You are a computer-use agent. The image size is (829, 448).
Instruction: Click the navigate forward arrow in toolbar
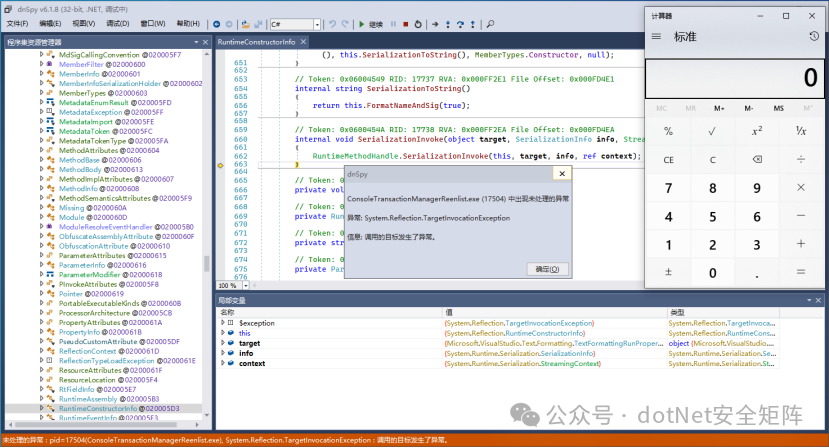click(229, 24)
